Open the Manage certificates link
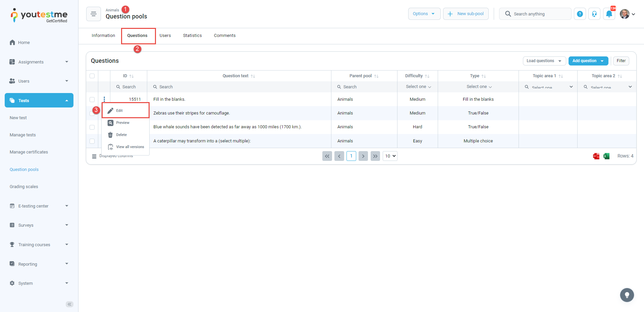The height and width of the screenshot is (312, 644). (x=29, y=152)
